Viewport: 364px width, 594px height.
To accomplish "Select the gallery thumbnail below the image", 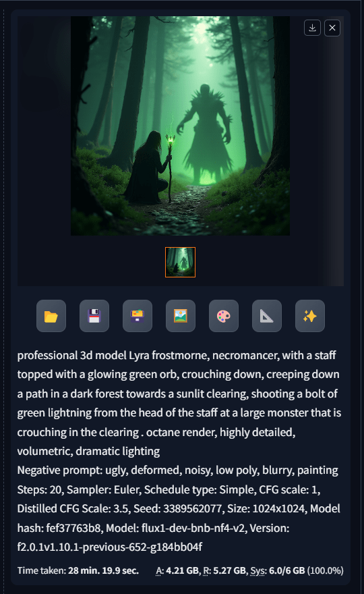I will [x=180, y=262].
